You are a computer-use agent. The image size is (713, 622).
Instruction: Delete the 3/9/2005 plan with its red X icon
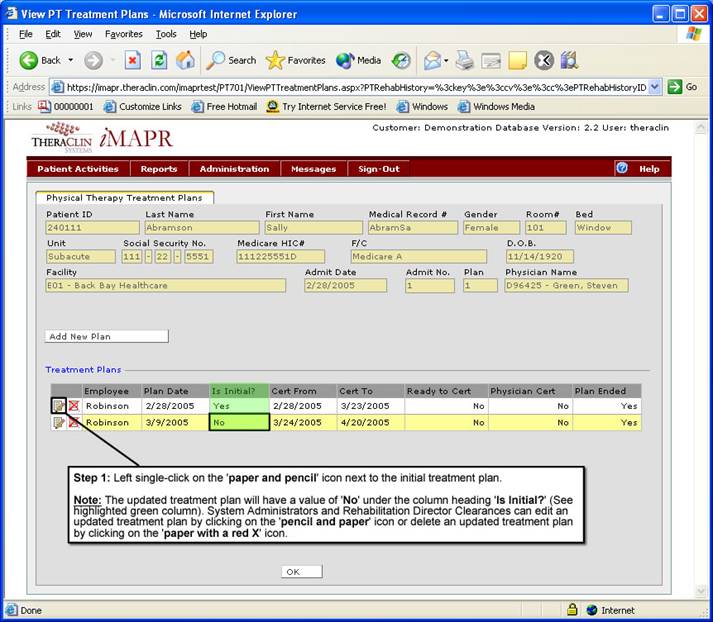click(x=74, y=423)
